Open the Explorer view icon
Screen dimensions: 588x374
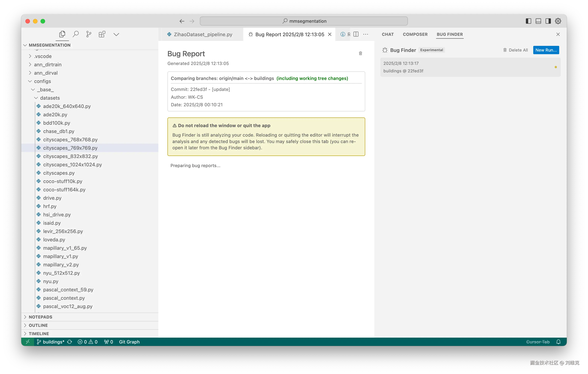coord(62,34)
